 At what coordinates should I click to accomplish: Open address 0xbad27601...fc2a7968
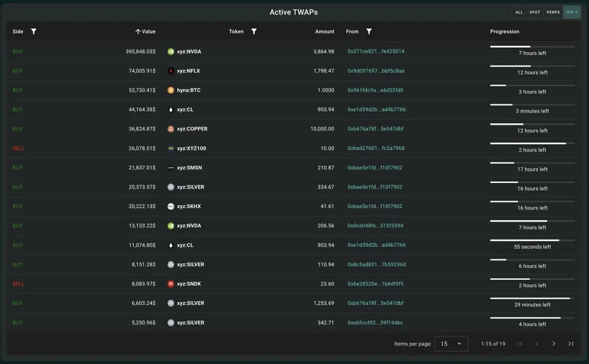point(376,148)
